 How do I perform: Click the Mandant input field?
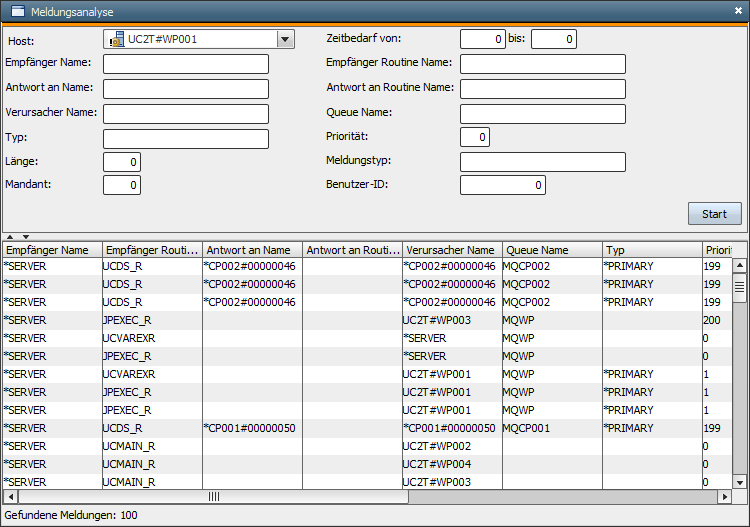(x=122, y=185)
